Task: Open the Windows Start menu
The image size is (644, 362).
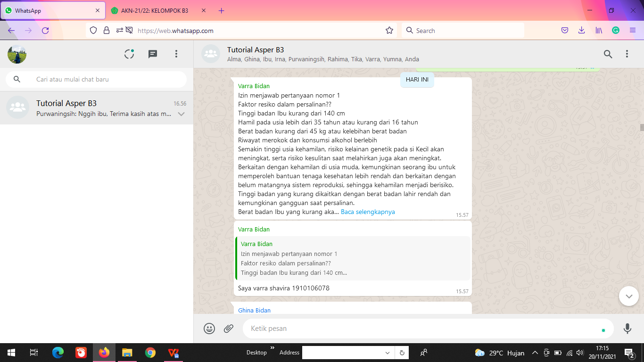Action: [x=11, y=353]
